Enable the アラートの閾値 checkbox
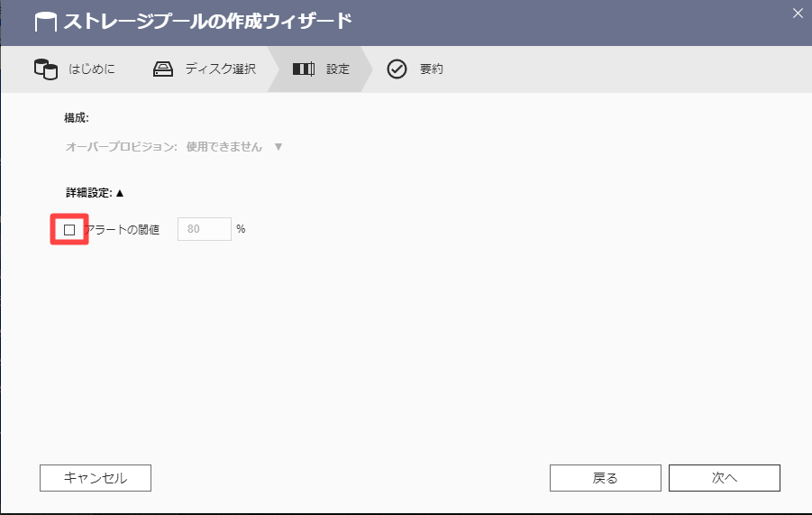Screen dimensions: 812x515 tap(69, 229)
